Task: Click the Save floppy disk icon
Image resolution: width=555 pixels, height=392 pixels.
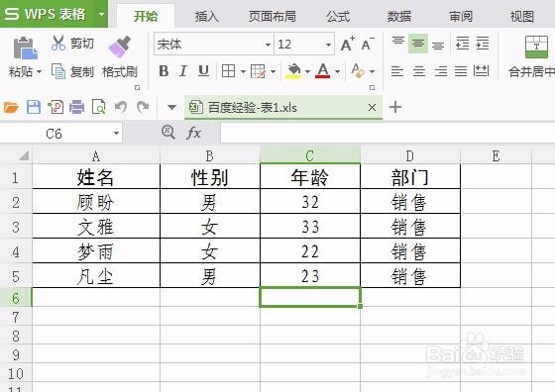Action: pos(34,107)
